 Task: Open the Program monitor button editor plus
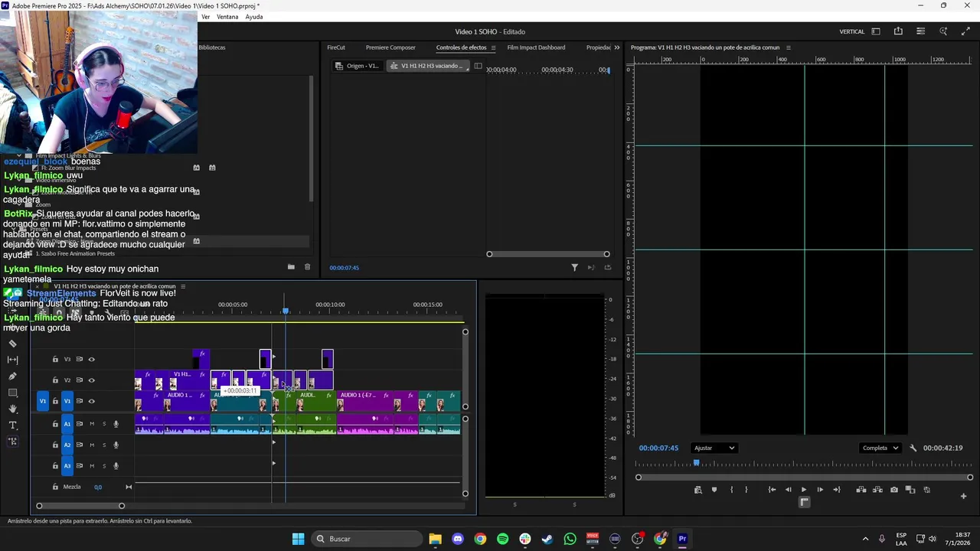[x=963, y=496]
